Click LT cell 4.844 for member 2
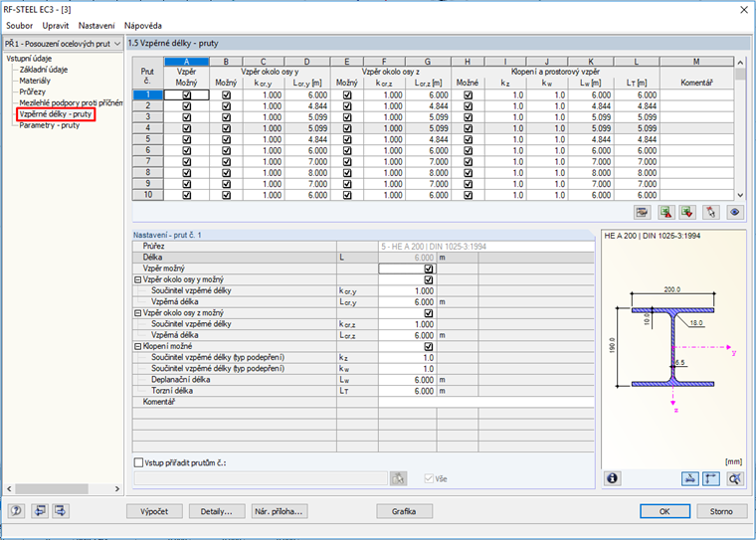The width and height of the screenshot is (756, 540). click(x=637, y=106)
